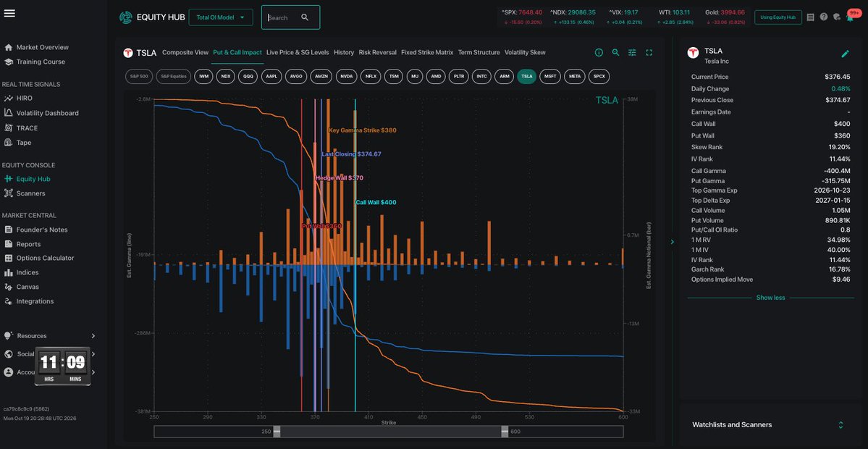Open the Total OI Model dropdown
The height and width of the screenshot is (449, 868).
[x=221, y=17]
